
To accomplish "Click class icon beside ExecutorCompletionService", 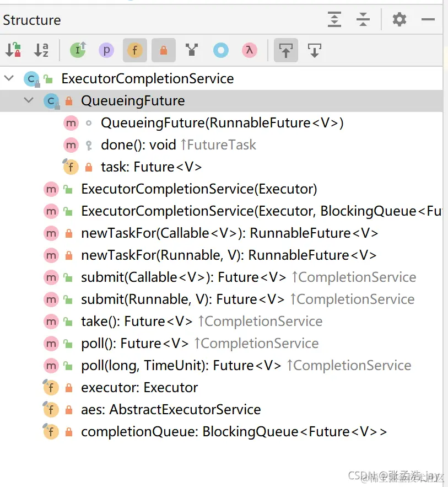I will point(31,79).
